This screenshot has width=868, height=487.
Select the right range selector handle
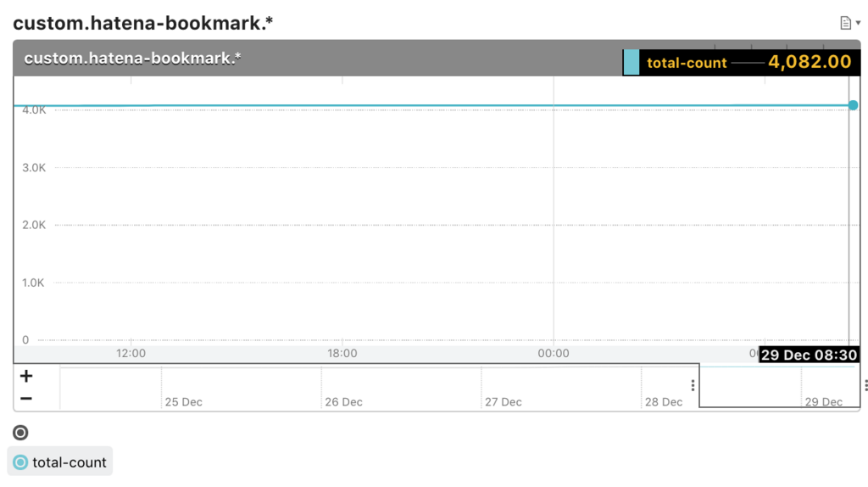click(865, 385)
